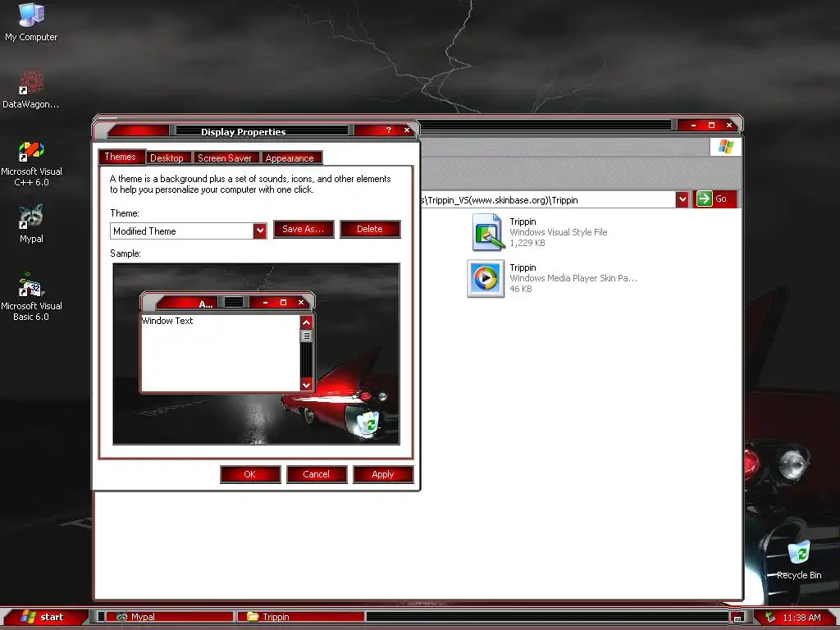Expand the Theme dropdown list
Image resolution: width=840 pixels, height=630 pixels.
tap(260, 231)
